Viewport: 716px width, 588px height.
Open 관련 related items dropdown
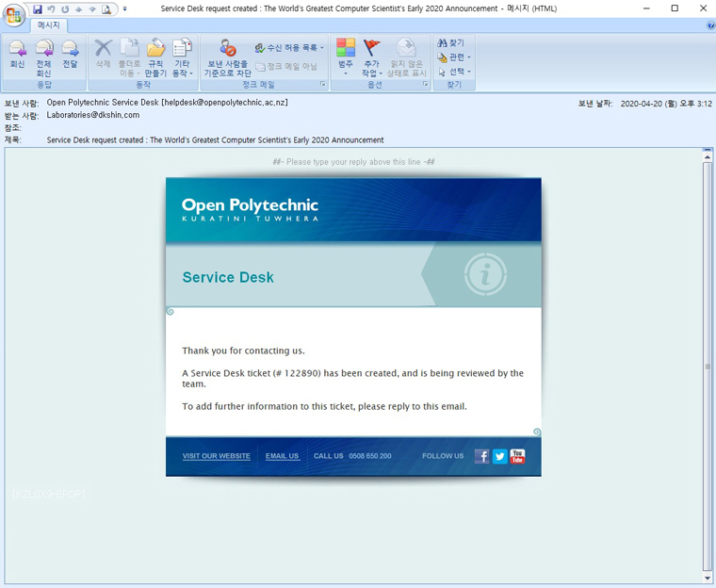tap(454, 57)
